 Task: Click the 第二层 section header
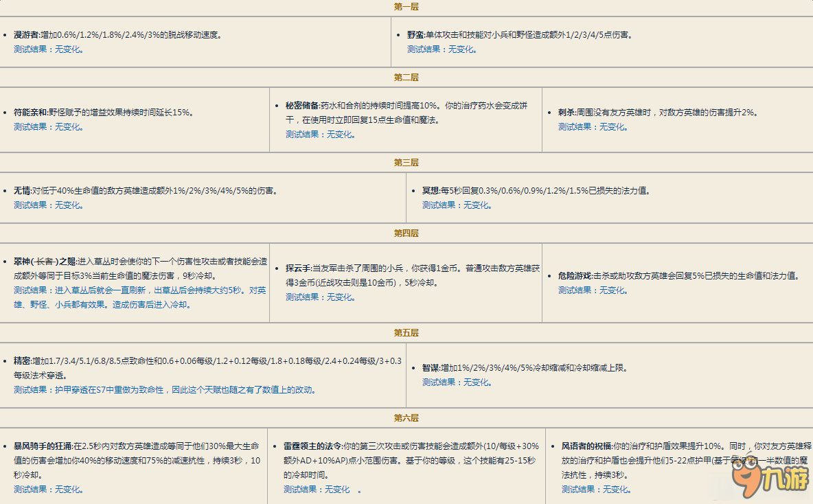pyautogui.click(x=406, y=78)
